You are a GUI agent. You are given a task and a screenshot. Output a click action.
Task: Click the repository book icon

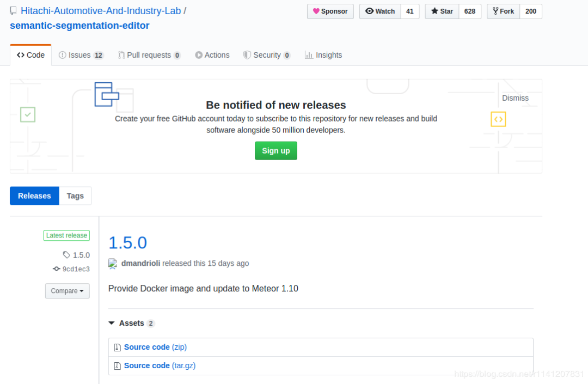13,11
